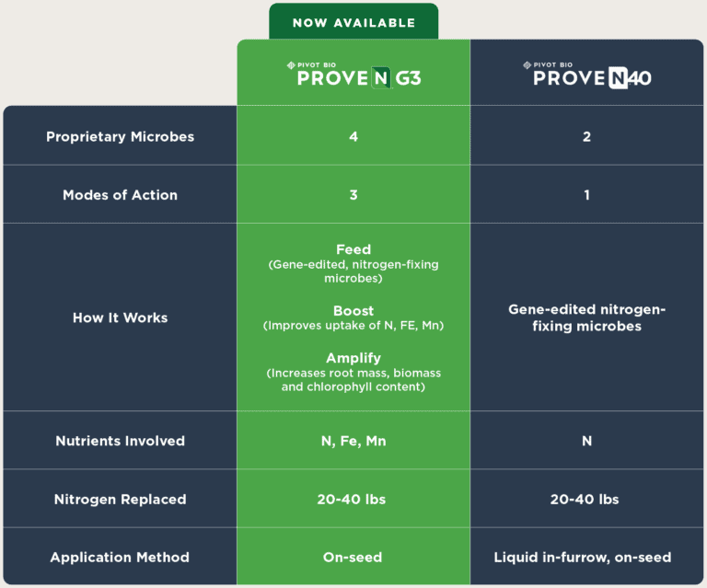
Task: Click the 'Liquid in-furrow, on-seed' cell
Action: click(586, 558)
